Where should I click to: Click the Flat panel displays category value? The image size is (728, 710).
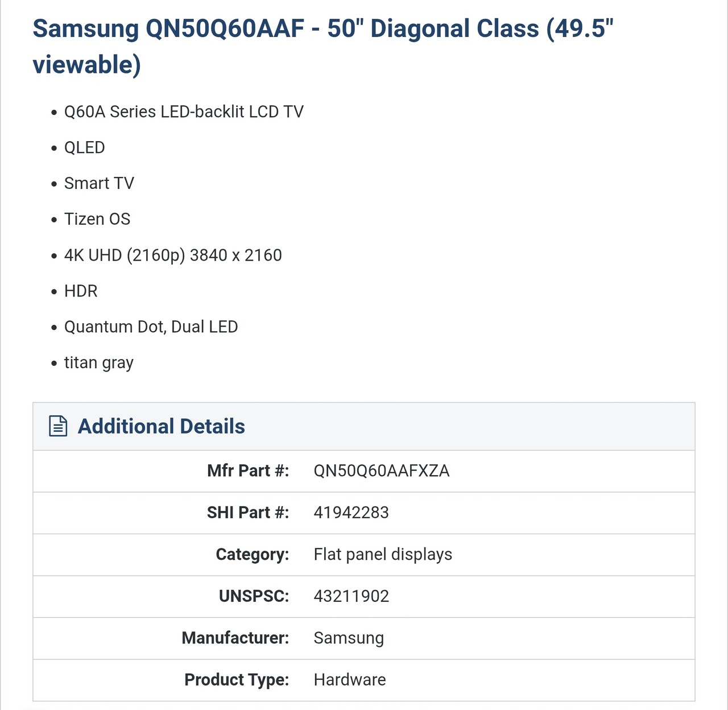[x=383, y=554]
